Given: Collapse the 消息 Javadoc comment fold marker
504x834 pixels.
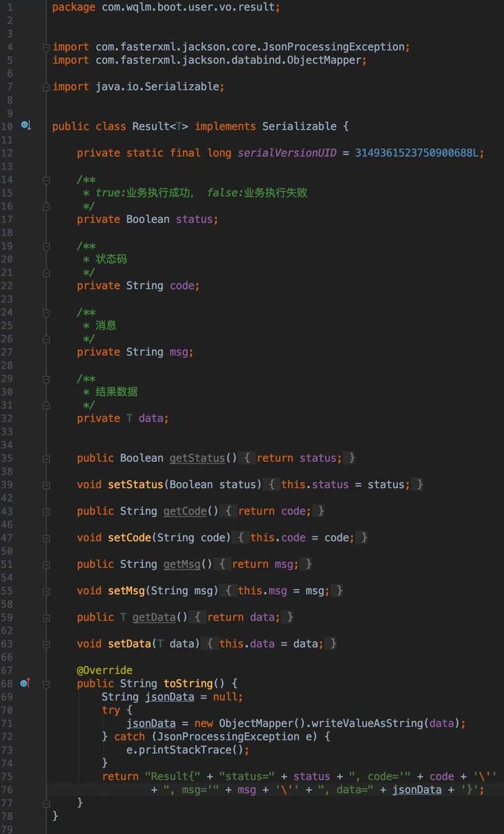Looking at the screenshot, I should tap(46, 313).
